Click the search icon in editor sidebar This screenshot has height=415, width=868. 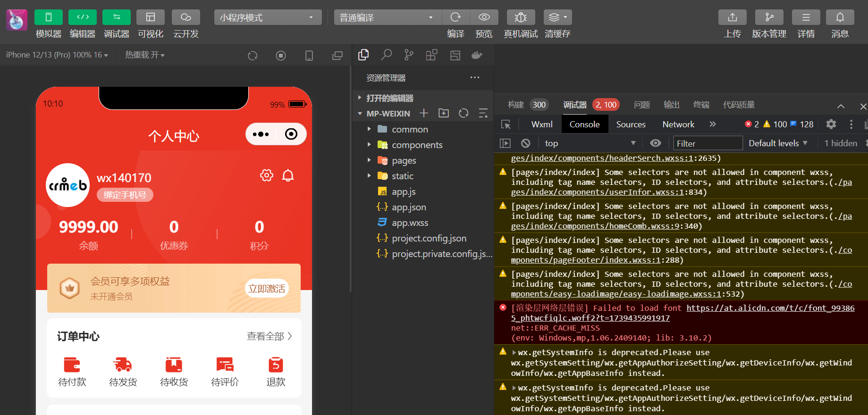point(386,55)
